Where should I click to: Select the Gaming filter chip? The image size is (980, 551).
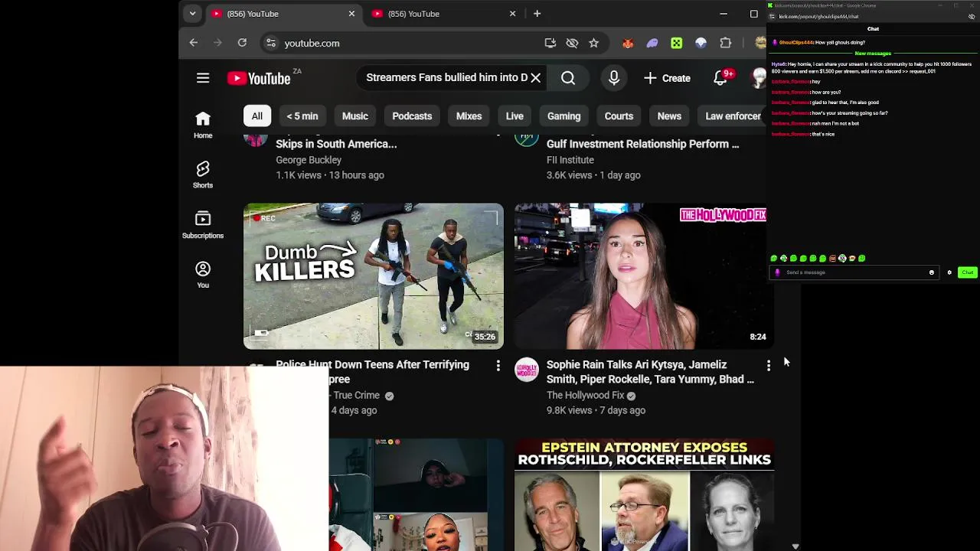[564, 116]
